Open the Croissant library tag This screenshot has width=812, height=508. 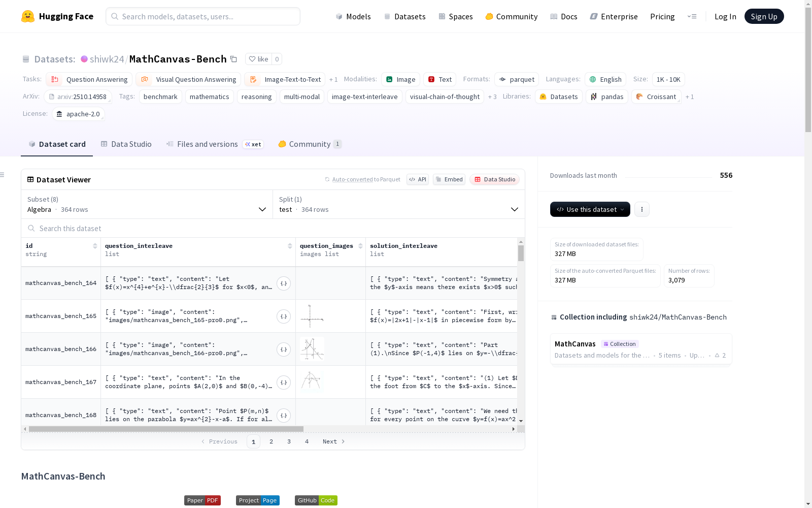(657, 97)
